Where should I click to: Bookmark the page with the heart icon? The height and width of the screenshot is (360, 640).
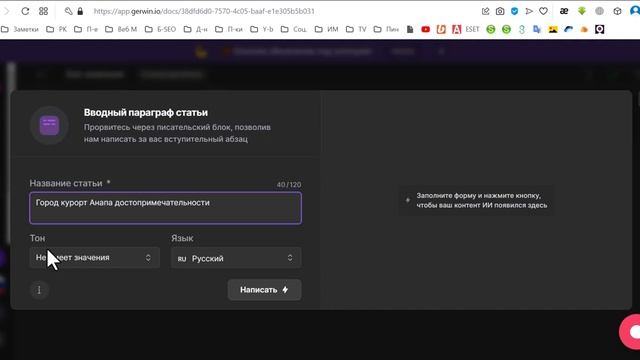pyautogui.click(x=543, y=11)
